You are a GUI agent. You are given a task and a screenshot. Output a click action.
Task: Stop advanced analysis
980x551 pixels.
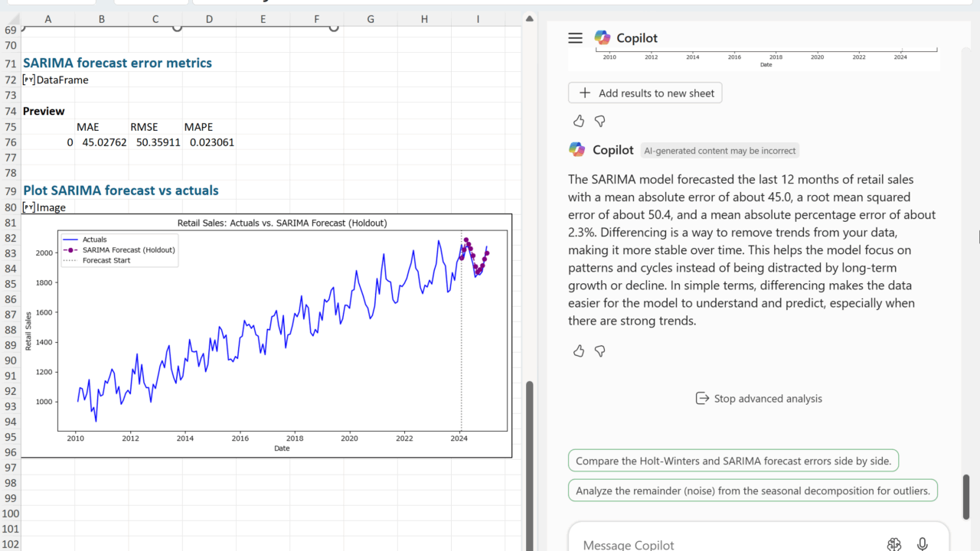click(x=758, y=399)
